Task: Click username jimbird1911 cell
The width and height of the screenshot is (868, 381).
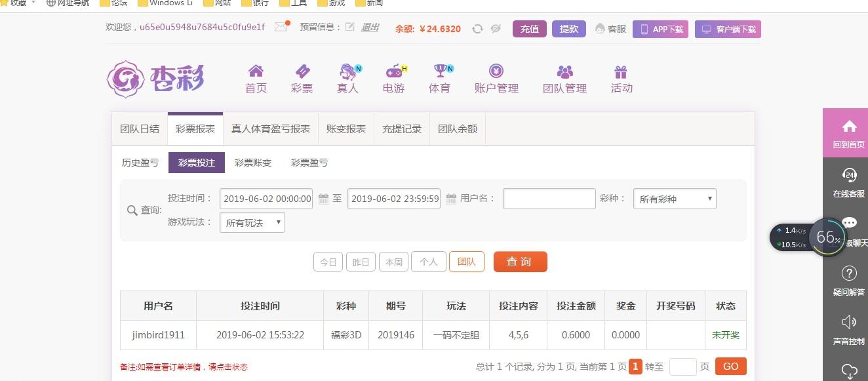Action: click(x=159, y=335)
